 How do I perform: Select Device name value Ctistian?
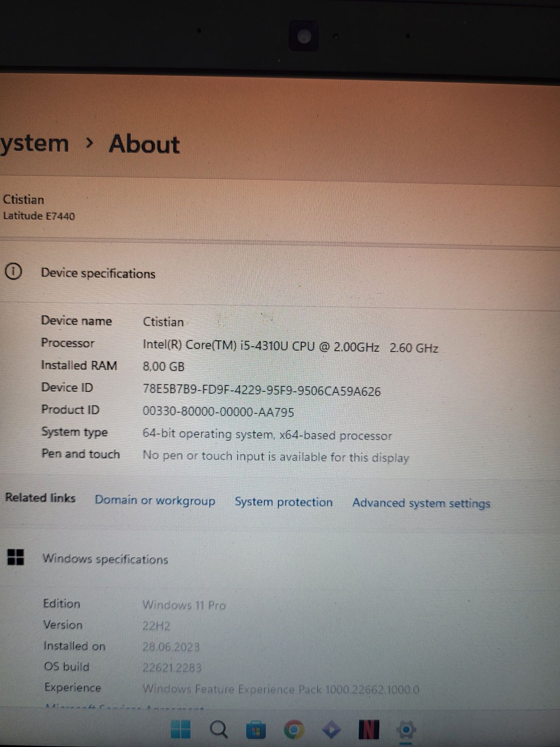click(x=163, y=322)
